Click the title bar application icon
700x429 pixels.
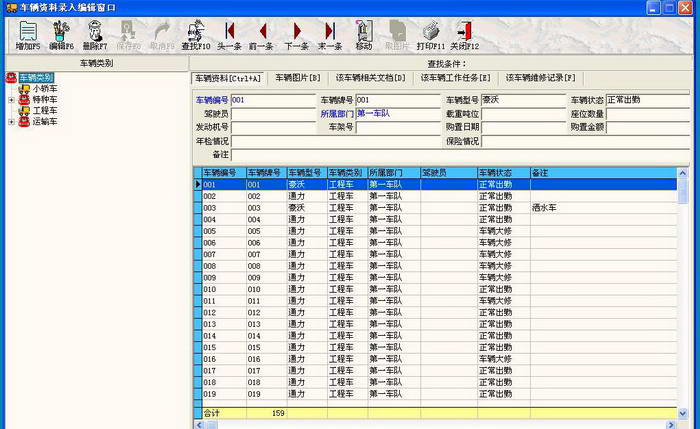point(12,8)
